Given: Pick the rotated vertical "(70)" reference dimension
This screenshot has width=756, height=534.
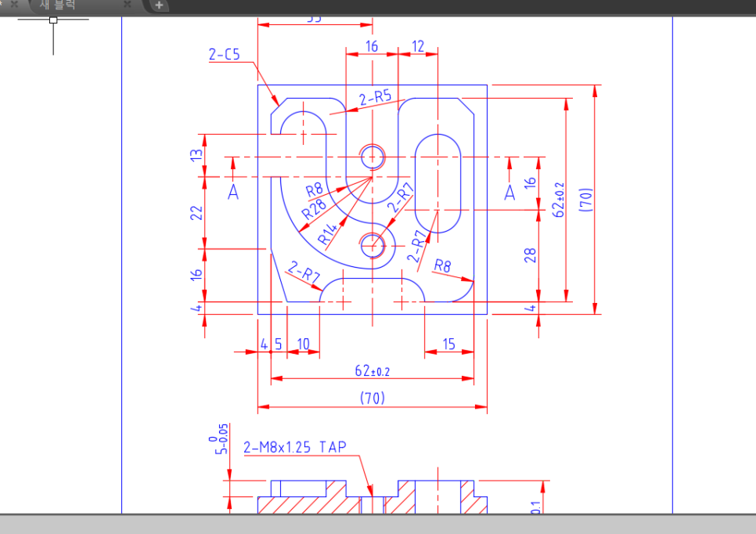Looking at the screenshot, I should coord(586,199).
